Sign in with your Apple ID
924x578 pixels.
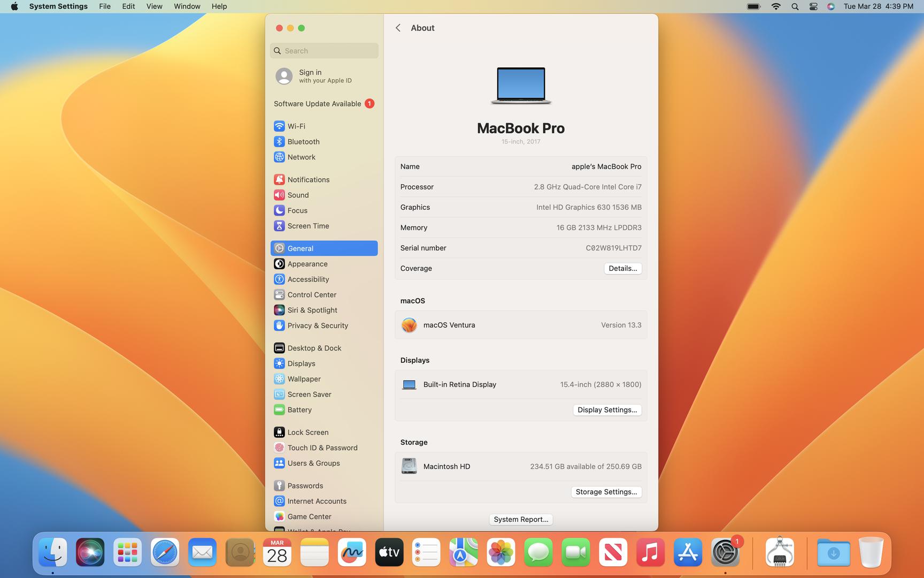[324, 76]
